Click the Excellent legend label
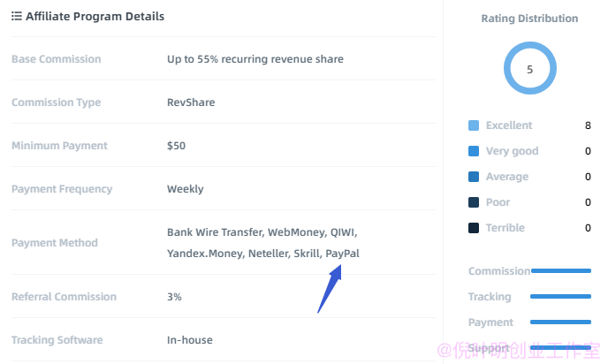 tap(509, 125)
